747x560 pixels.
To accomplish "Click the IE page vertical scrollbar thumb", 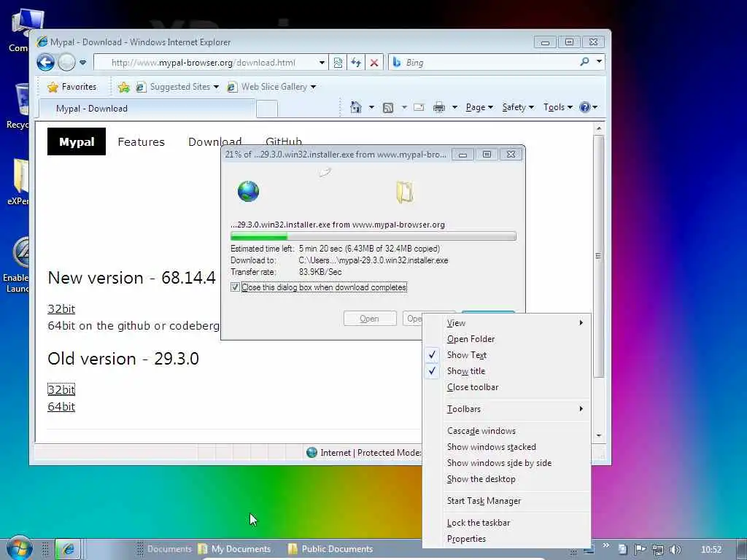I will tap(598, 256).
